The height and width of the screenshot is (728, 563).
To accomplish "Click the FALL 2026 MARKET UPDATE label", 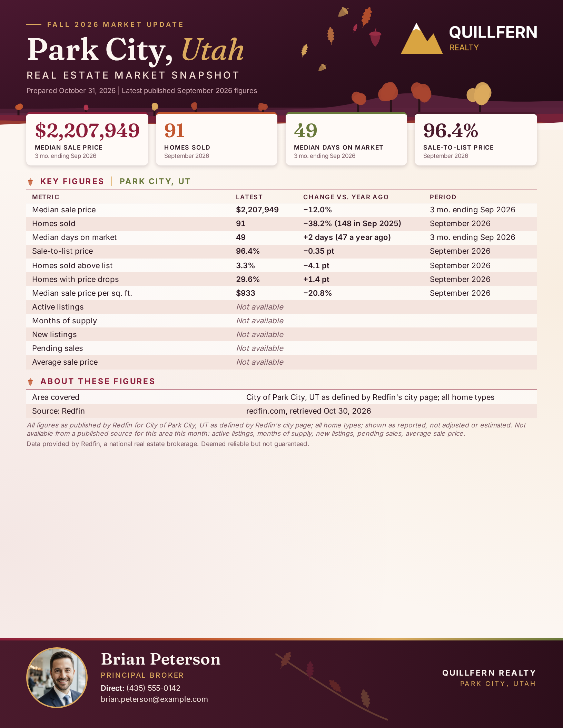I will (x=115, y=24).
